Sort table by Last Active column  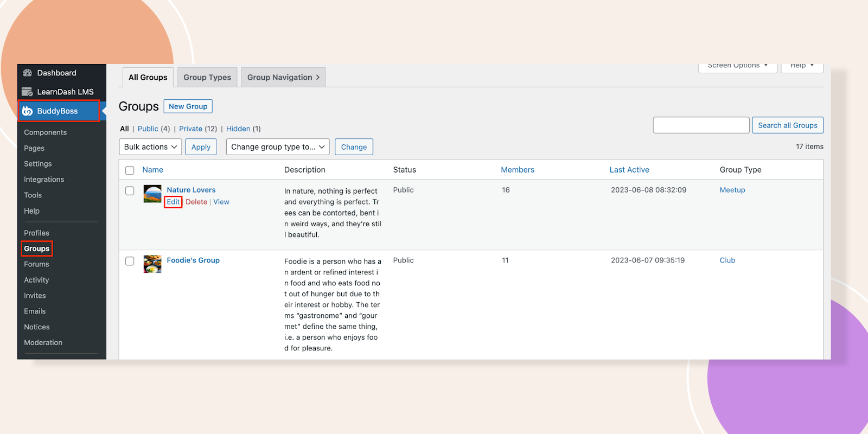click(x=629, y=170)
